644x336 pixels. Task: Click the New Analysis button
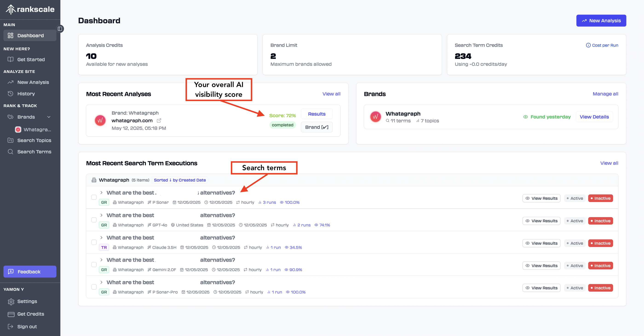(x=601, y=21)
